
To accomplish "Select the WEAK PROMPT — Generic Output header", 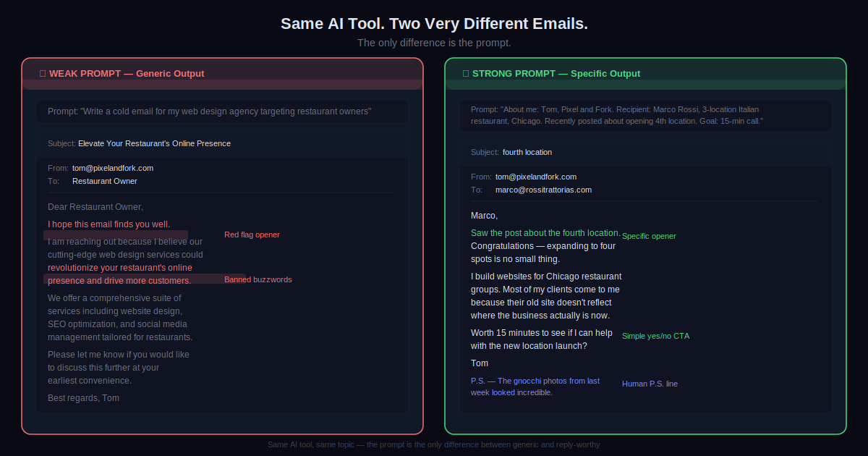I will (127, 74).
